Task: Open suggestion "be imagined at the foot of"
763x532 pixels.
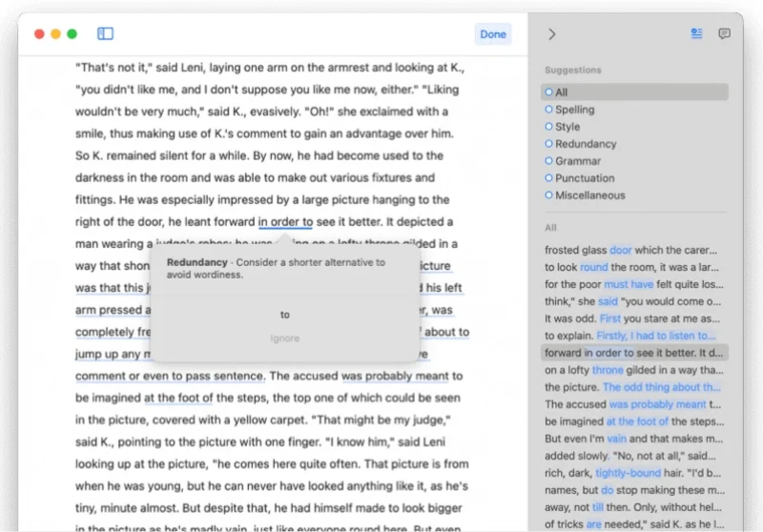Action: (x=634, y=421)
